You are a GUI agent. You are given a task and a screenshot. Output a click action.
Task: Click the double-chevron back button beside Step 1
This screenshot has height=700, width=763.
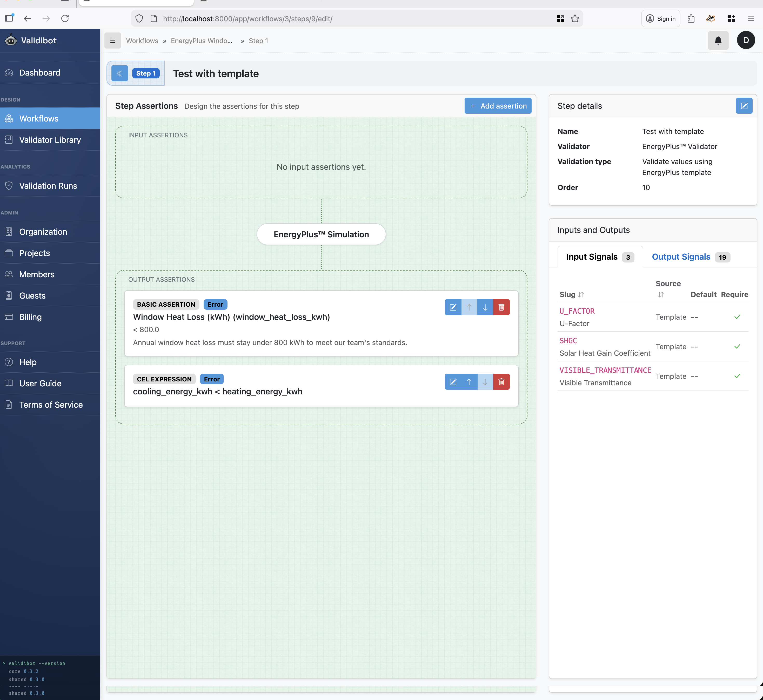coord(120,73)
